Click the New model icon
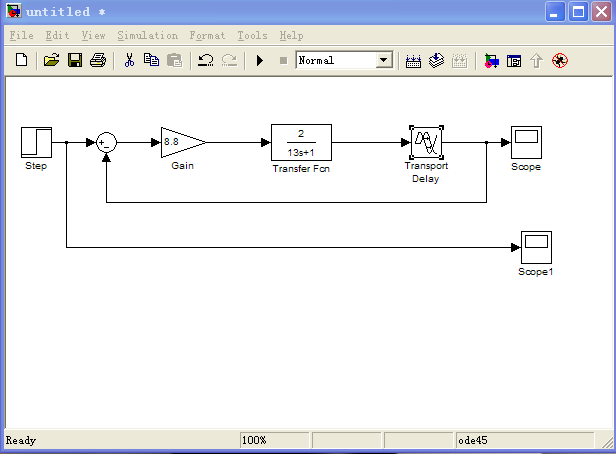 pyautogui.click(x=22, y=61)
